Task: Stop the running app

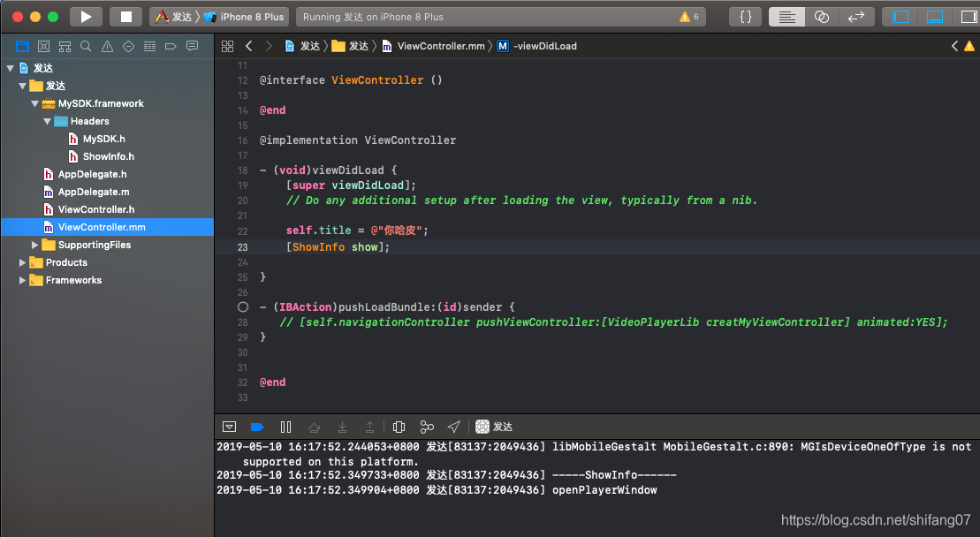Action: [126, 17]
